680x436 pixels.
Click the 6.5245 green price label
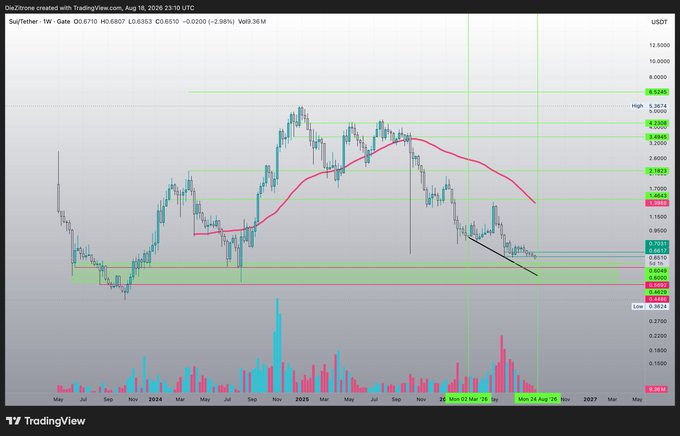[657, 92]
